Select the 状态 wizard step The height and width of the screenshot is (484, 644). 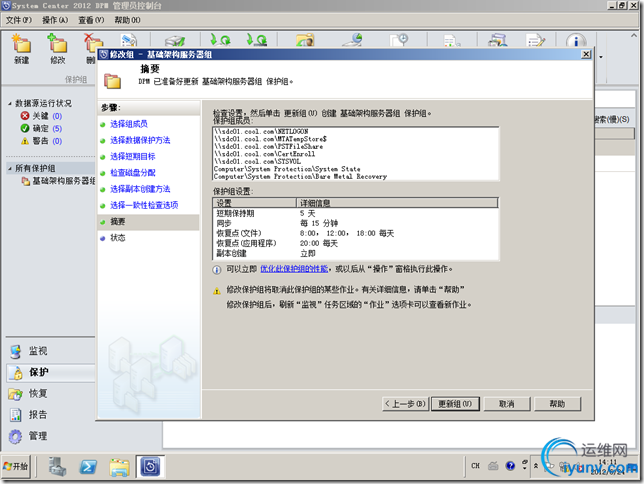[117, 237]
